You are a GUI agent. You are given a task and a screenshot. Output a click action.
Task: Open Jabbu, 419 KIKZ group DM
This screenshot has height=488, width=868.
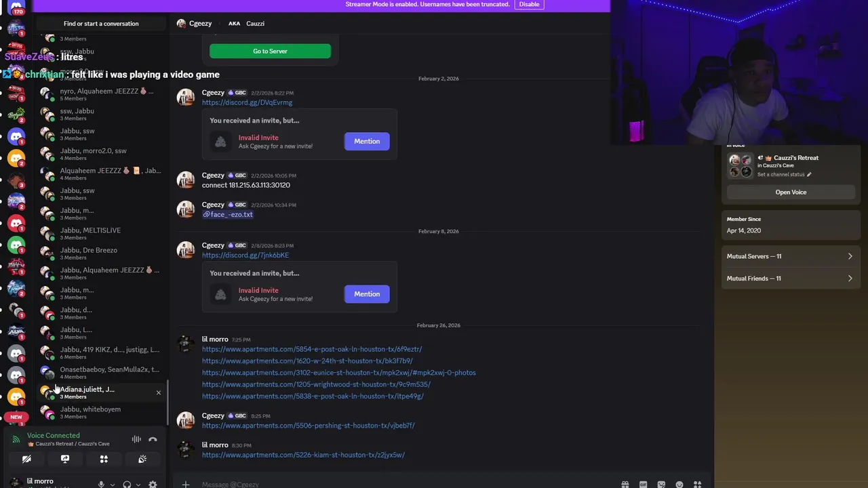[x=100, y=352]
